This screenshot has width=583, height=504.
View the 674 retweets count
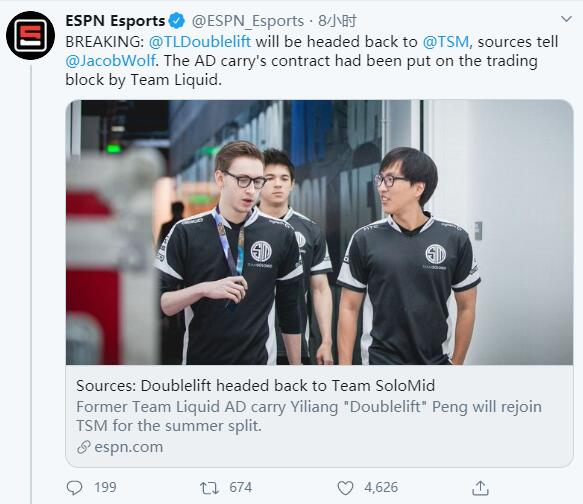coord(241,488)
